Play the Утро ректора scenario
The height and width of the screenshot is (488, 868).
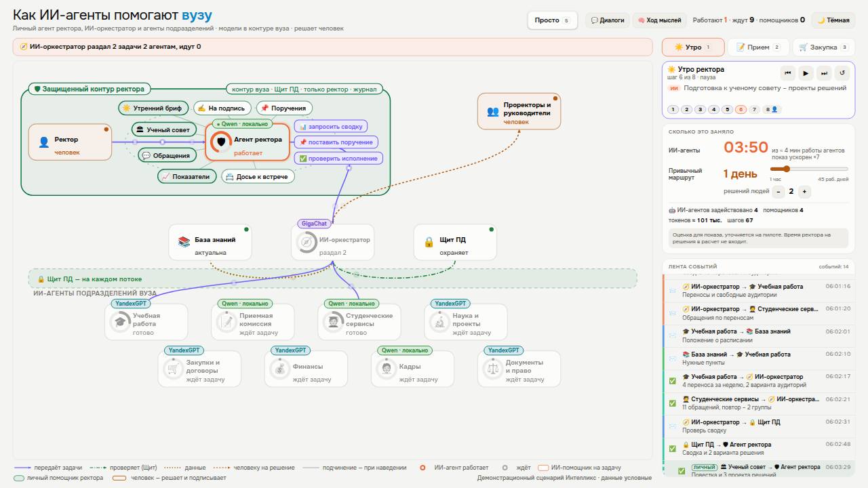click(806, 73)
